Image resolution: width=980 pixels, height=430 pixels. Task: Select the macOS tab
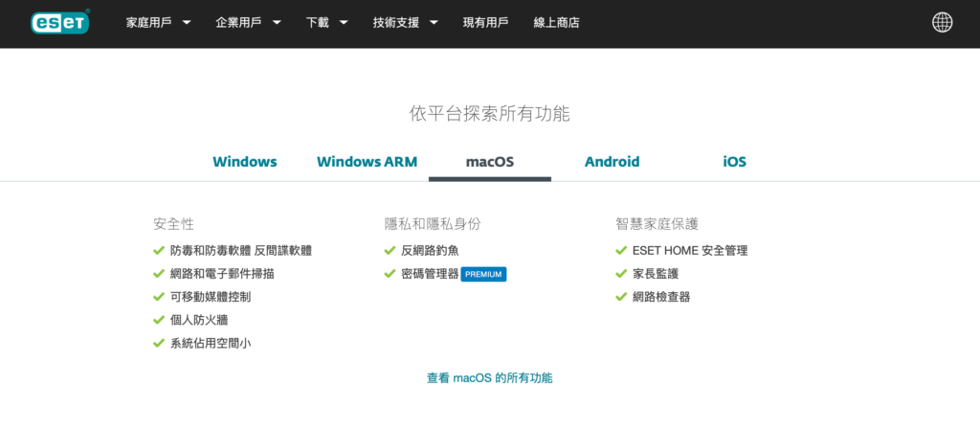[x=489, y=161]
